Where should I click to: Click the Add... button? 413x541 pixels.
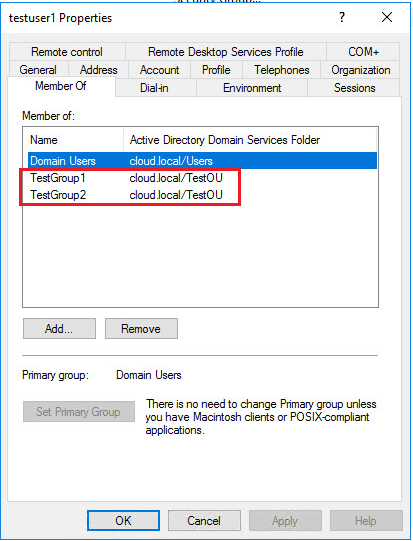click(59, 328)
